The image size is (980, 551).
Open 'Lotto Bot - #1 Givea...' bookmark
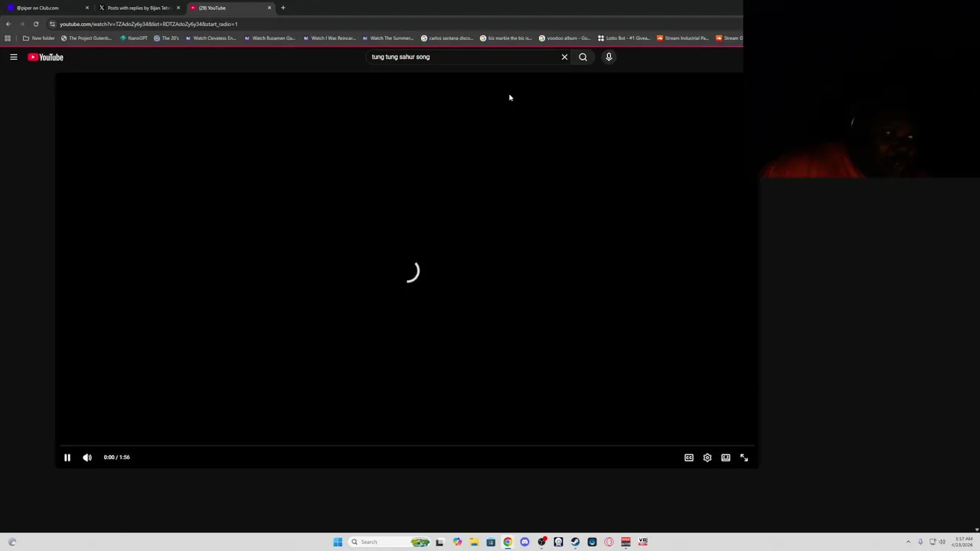coord(624,38)
